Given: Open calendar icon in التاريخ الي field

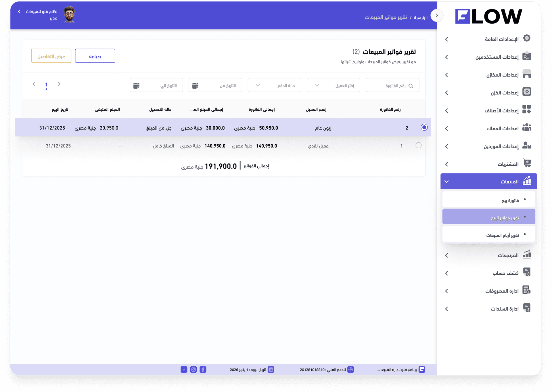Looking at the screenshot, I should (136, 85).
